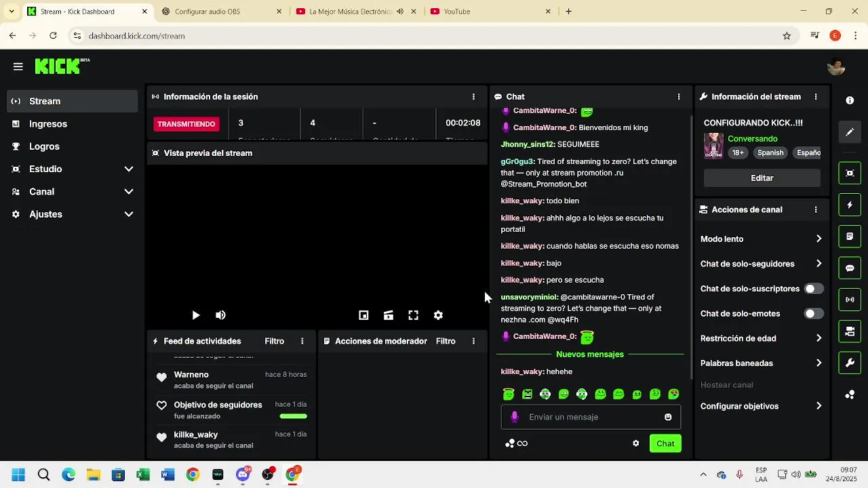
Task: Toggle Chat de solo-suscriptores switch
Action: 814,289
